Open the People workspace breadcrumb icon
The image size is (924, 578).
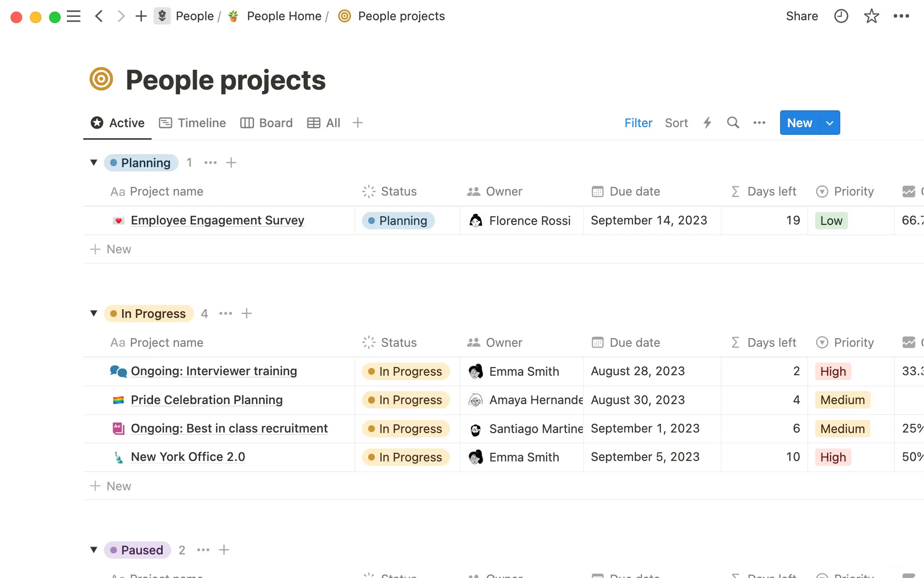(x=162, y=16)
